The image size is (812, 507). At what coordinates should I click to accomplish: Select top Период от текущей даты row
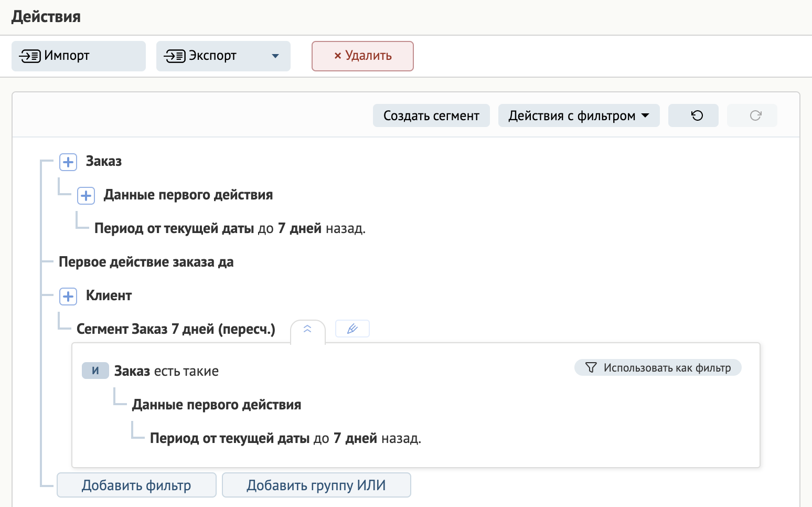pyautogui.click(x=230, y=228)
